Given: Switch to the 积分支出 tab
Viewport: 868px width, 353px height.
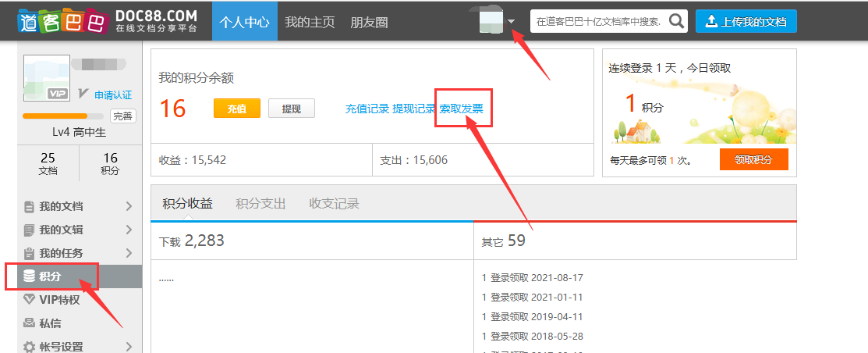Looking at the screenshot, I should coord(260,203).
